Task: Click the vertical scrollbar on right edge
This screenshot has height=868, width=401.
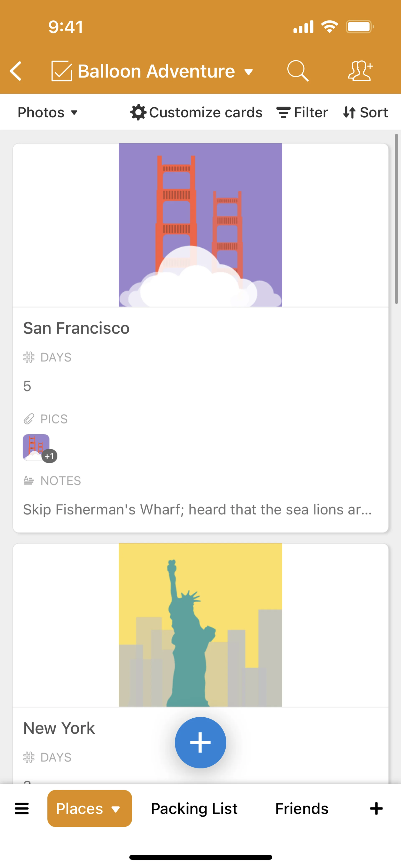Action: point(396,219)
